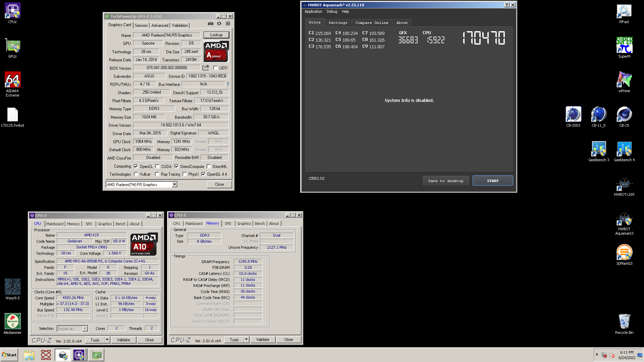Image resolution: width=644 pixels, height=362 pixels.
Task: Click the START button in Aquamark
Action: tap(493, 181)
